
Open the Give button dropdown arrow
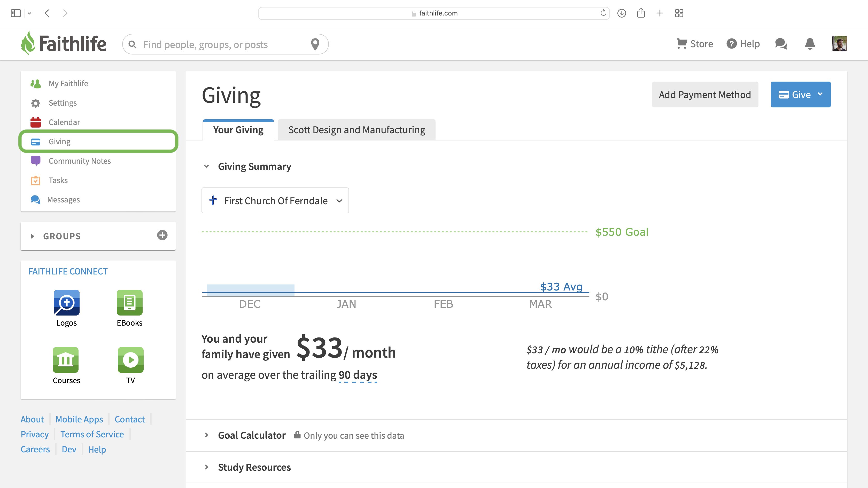coord(820,94)
